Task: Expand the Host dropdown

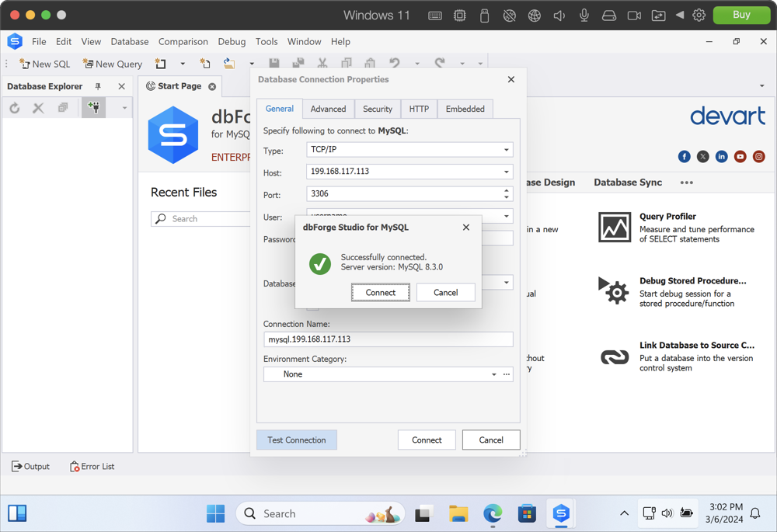Action: tap(507, 172)
